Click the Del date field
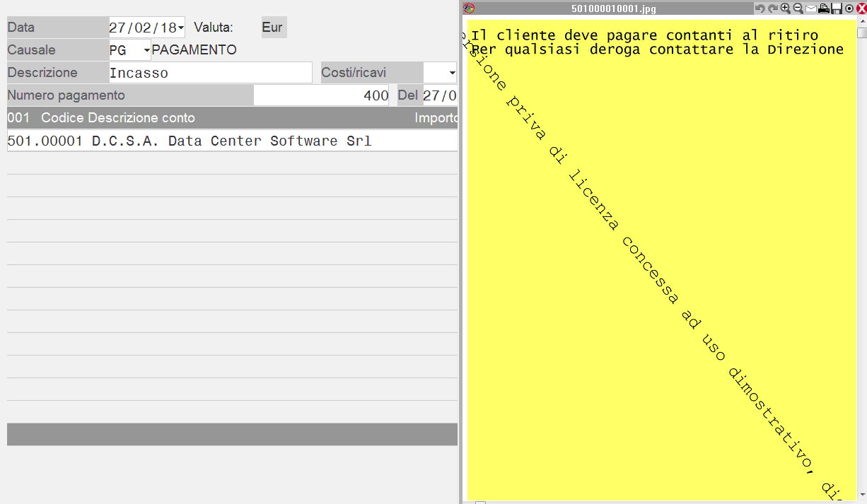This screenshot has width=867, height=504. (440, 95)
